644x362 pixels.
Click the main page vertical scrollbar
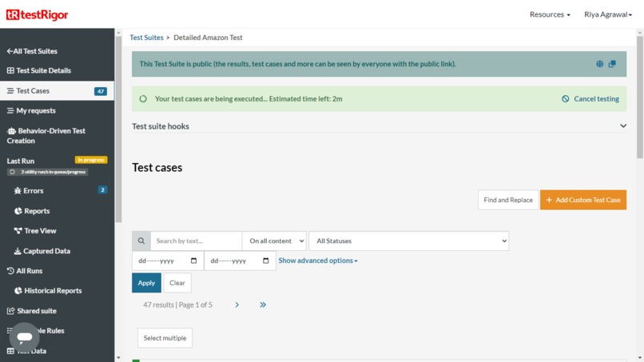pos(640,97)
